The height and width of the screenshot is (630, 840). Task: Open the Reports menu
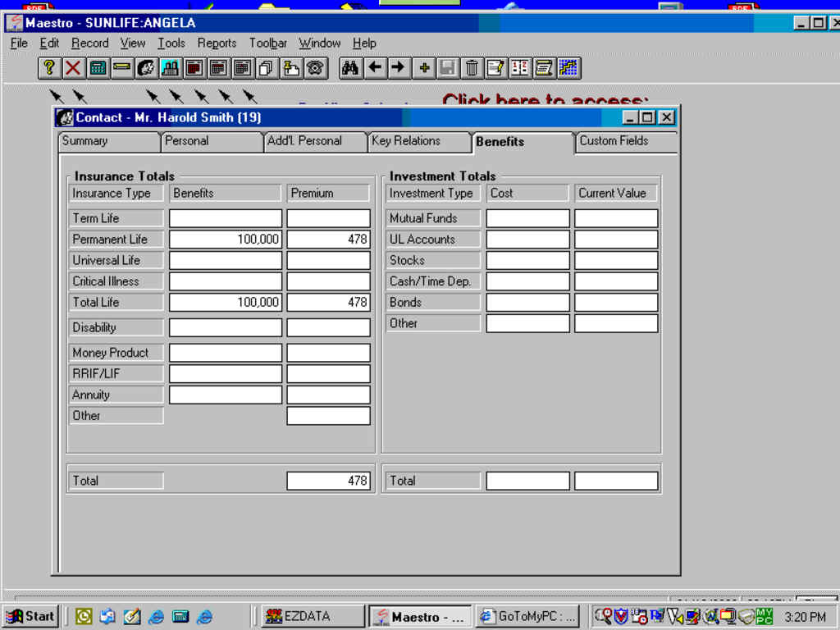pyautogui.click(x=217, y=43)
